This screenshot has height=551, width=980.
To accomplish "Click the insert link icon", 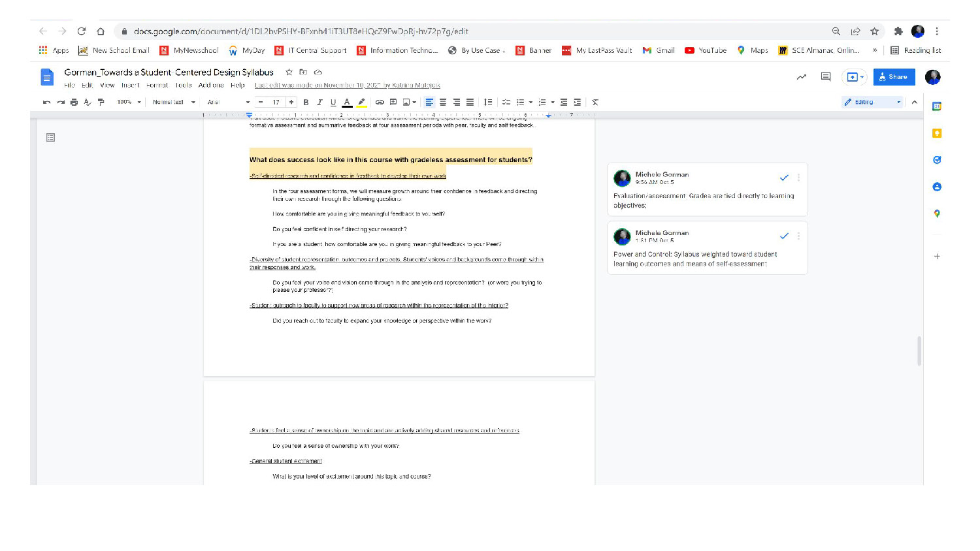I will [380, 102].
